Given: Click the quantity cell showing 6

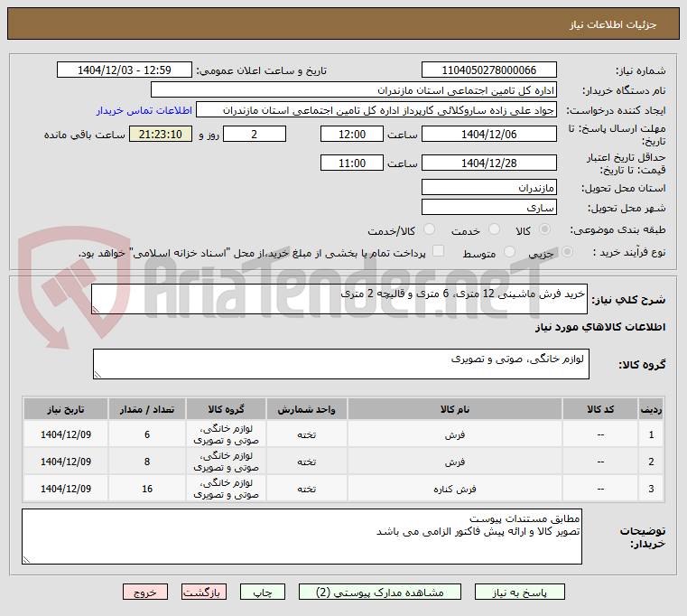Looking at the screenshot, I should coord(147,434).
